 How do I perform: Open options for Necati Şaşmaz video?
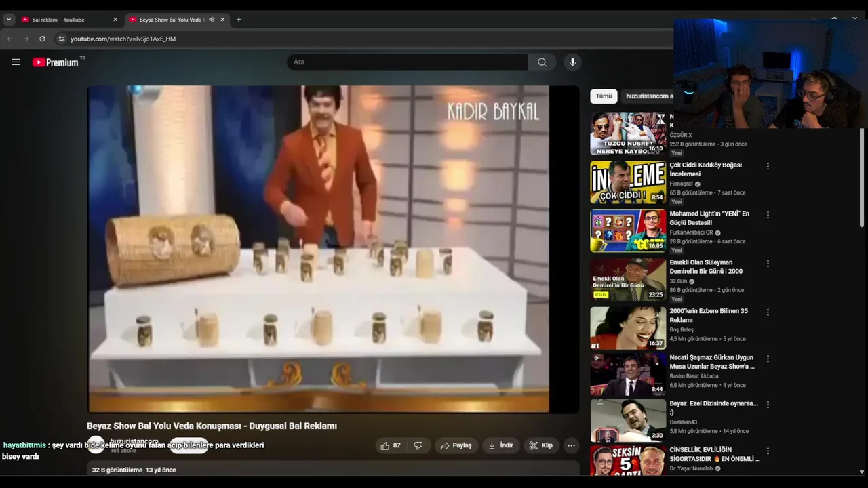tap(768, 359)
